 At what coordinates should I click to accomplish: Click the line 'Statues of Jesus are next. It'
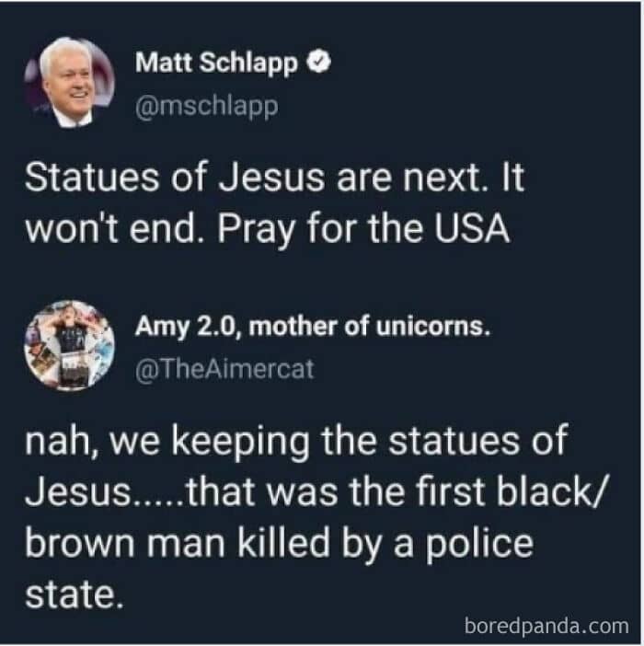tap(274, 178)
